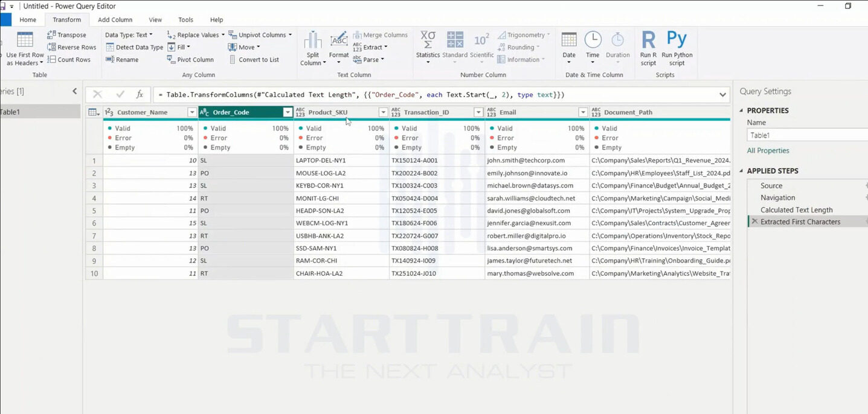Open the View tab

[155, 20]
